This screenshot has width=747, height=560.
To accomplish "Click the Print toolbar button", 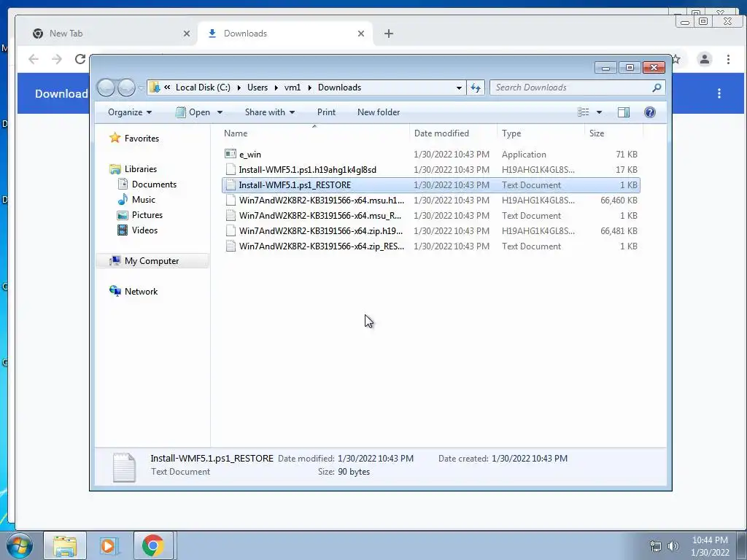I will click(x=326, y=112).
